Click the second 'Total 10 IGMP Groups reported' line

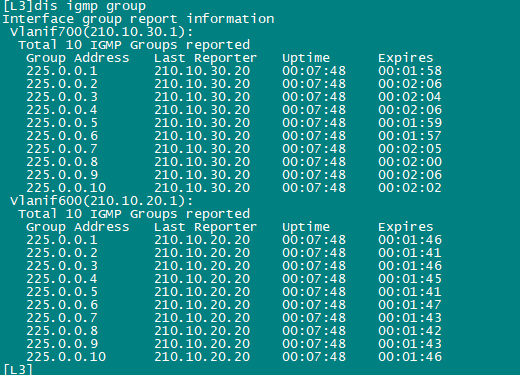134,214
